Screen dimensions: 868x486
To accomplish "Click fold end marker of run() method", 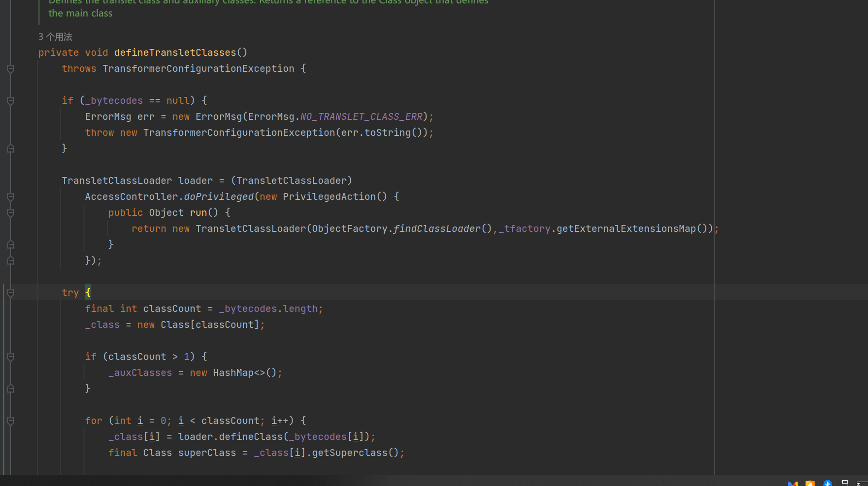I will point(11,244).
